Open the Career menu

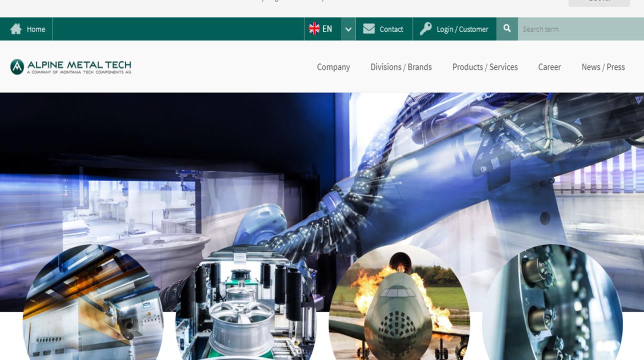(549, 67)
